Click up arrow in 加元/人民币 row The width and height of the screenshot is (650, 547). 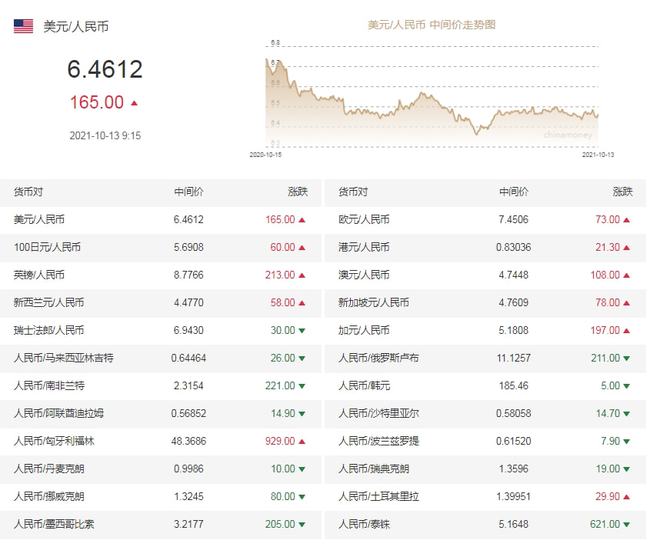(626, 331)
